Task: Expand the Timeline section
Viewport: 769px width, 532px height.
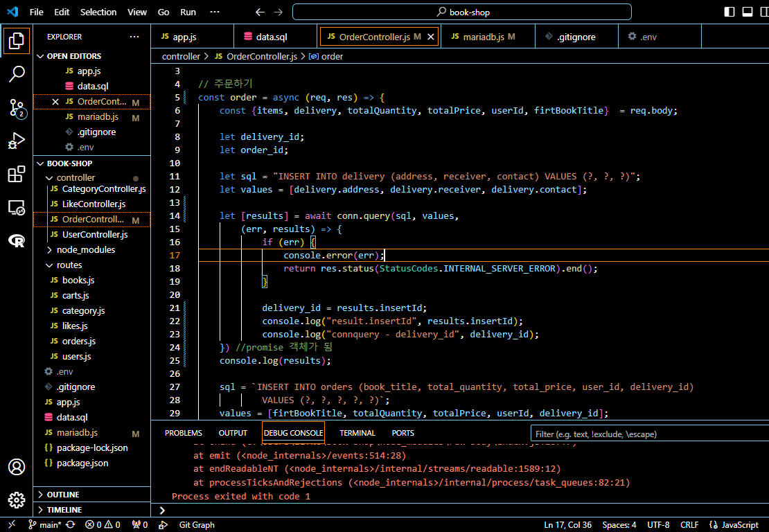Action: click(91, 510)
